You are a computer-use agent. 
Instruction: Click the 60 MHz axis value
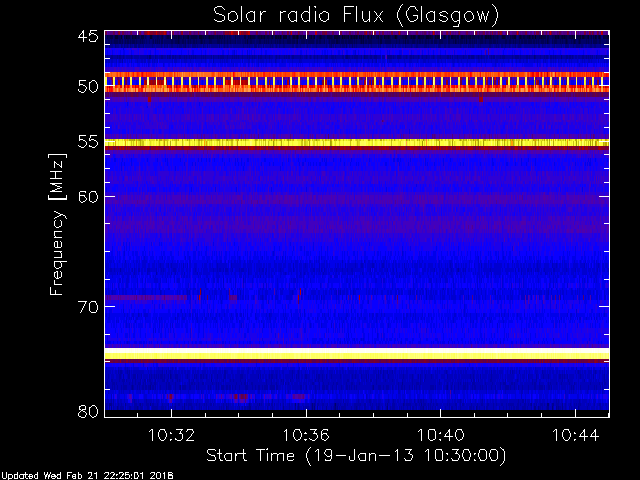(x=88, y=197)
